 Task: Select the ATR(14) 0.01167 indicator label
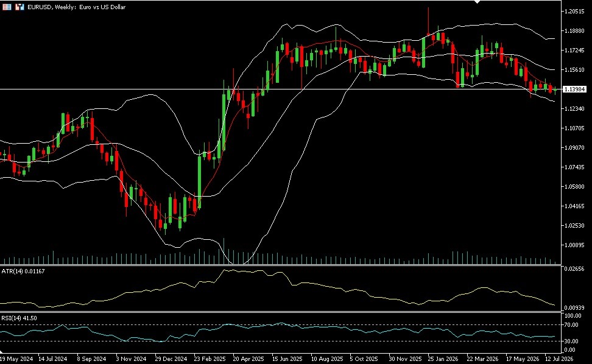coord(23,271)
